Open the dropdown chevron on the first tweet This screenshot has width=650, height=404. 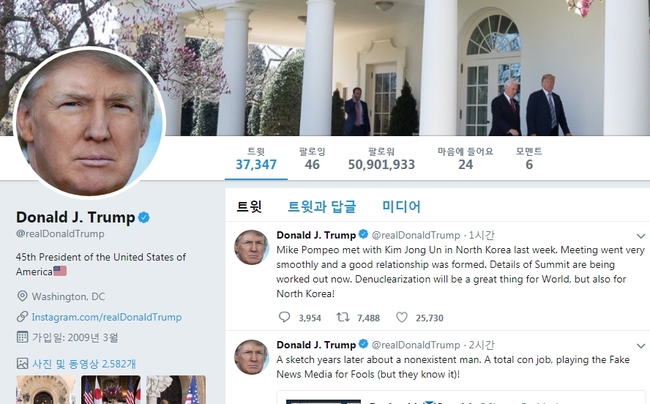click(640, 236)
